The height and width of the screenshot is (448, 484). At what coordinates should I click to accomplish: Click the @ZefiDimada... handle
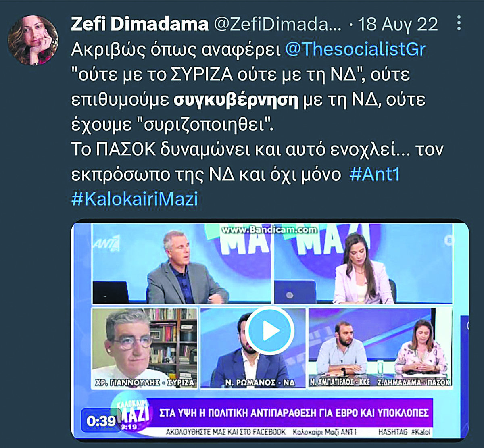[x=277, y=24]
